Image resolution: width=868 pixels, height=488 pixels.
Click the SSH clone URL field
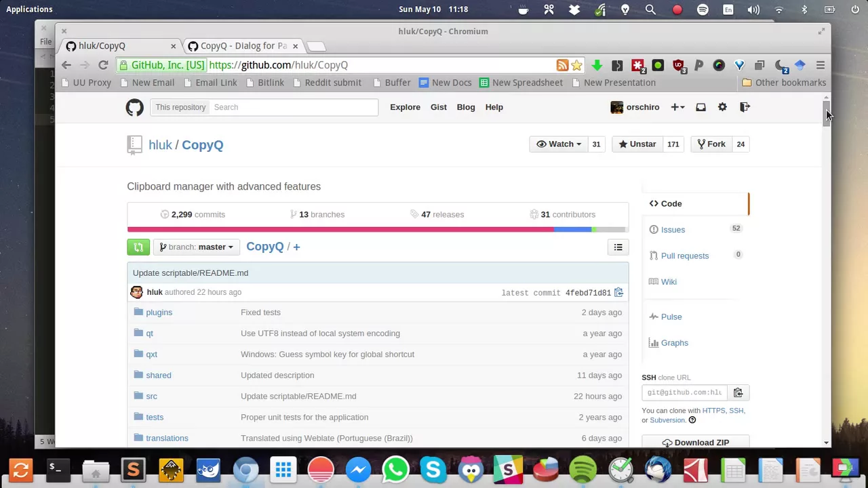684,392
